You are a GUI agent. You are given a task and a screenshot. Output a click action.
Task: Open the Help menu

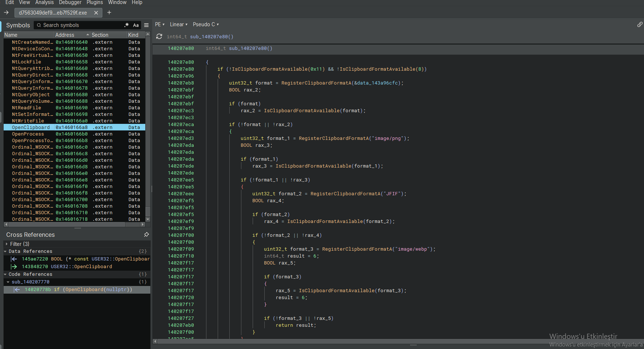coord(137,2)
